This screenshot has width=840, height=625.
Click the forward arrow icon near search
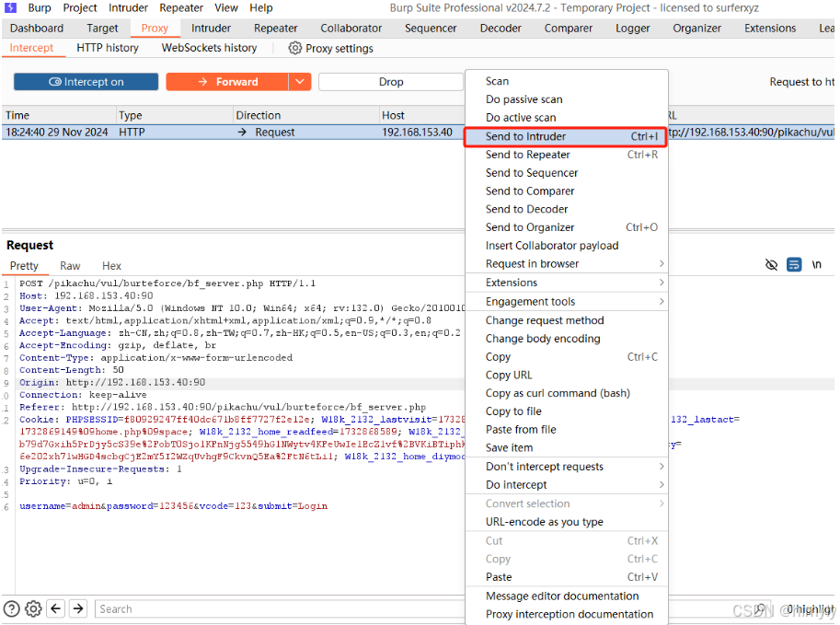pyautogui.click(x=78, y=608)
